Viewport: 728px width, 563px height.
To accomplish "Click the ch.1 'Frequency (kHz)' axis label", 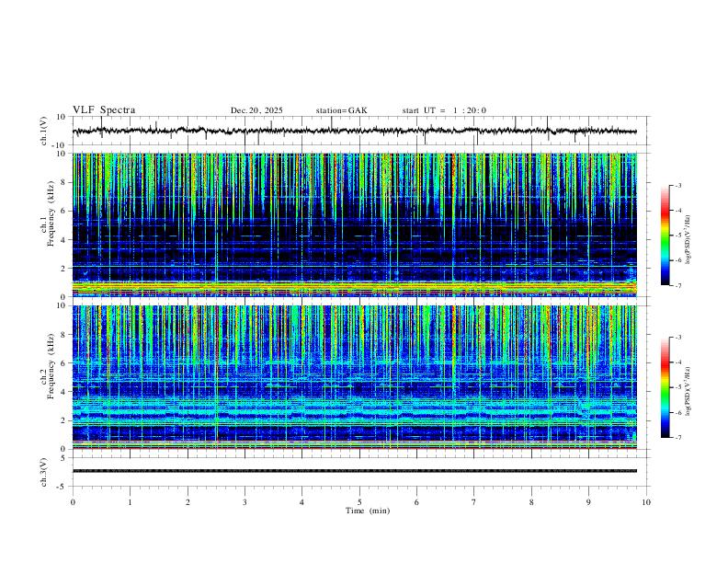I will coord(51,213).
